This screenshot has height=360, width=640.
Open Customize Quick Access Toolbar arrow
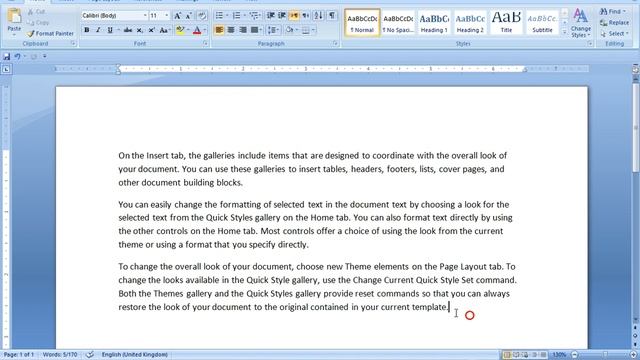44,56
